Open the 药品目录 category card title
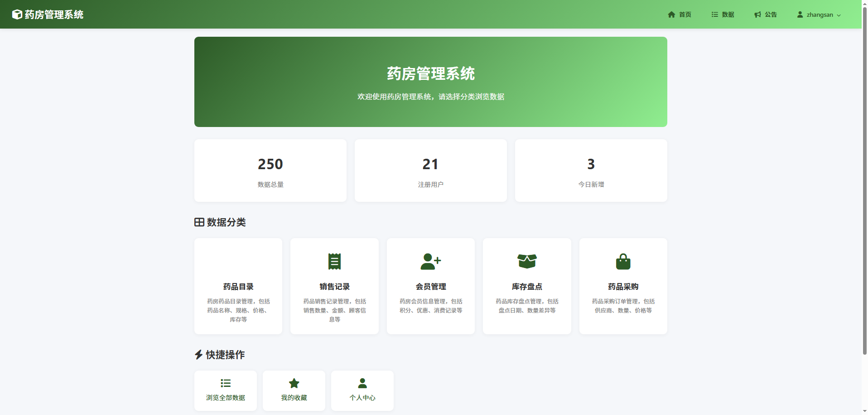The image size is (868, 415). (238, 287)
